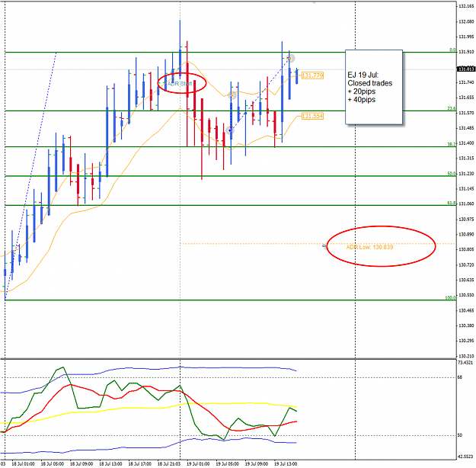Click the 130.975 price axis value

(x=466, y=219)
